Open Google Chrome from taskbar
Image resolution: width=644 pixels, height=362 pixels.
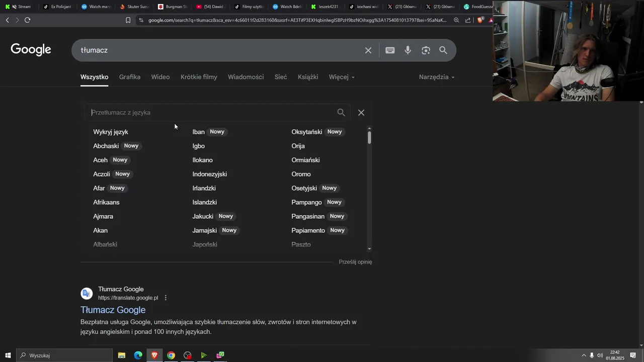(x=171, y=355)
